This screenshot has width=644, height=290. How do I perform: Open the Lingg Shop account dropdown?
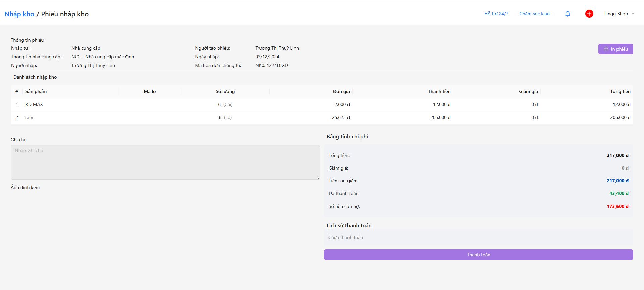tap(619, 14)
